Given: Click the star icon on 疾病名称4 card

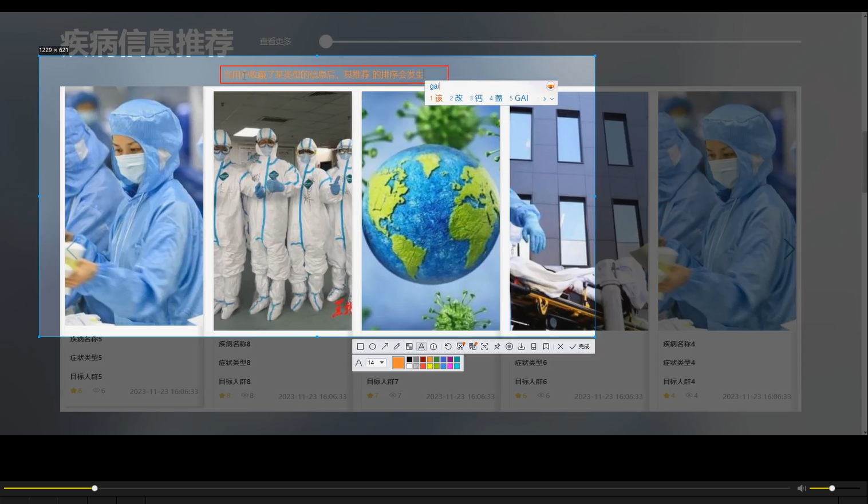Looking at the screenshot, I should tap(666, 396).
